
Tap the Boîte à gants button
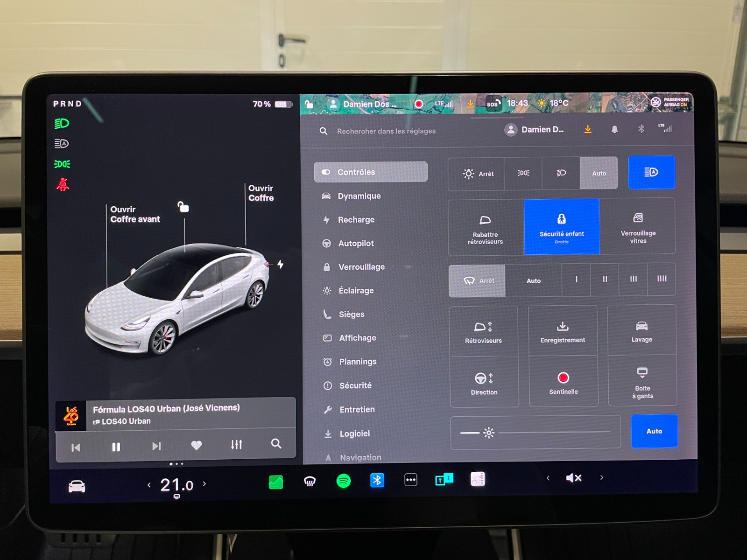642,382
